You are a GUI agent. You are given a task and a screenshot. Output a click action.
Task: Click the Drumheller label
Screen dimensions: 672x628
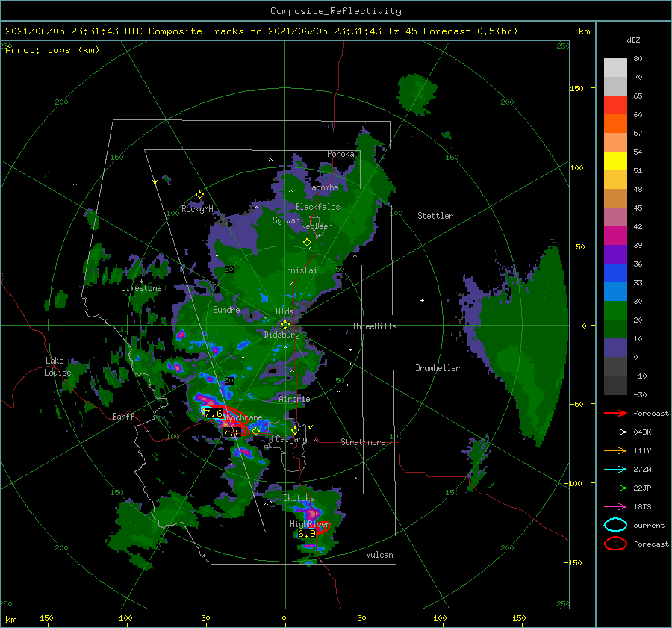click(438, 368)
